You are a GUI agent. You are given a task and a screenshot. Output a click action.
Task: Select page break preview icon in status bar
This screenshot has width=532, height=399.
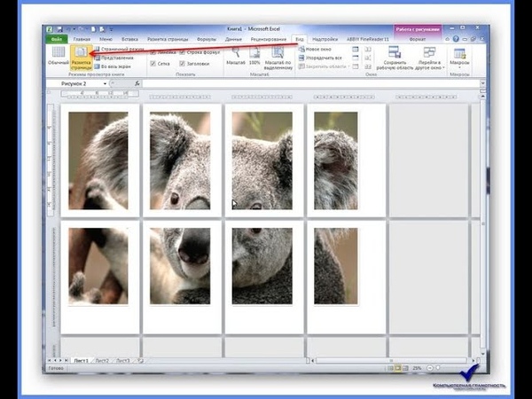coord(405,368)
